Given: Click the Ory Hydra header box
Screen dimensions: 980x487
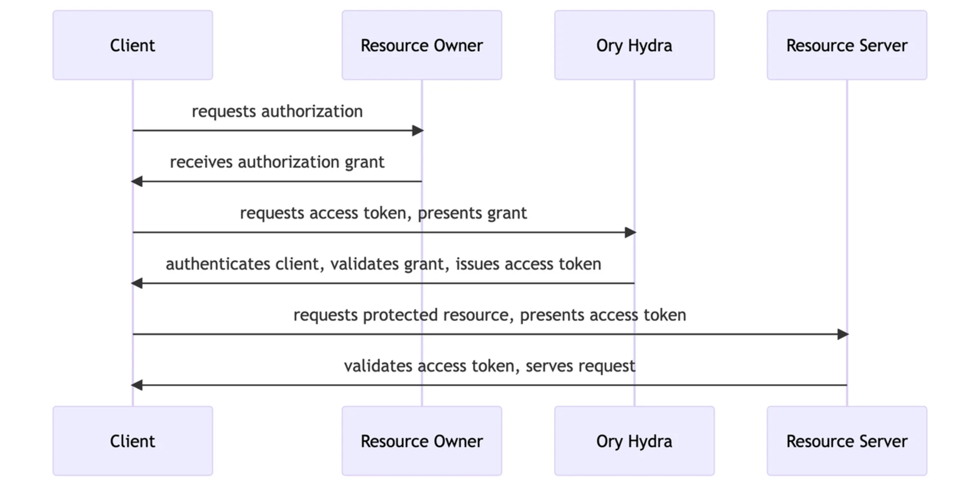Looking at the screenshot, I should coord(634,45).
